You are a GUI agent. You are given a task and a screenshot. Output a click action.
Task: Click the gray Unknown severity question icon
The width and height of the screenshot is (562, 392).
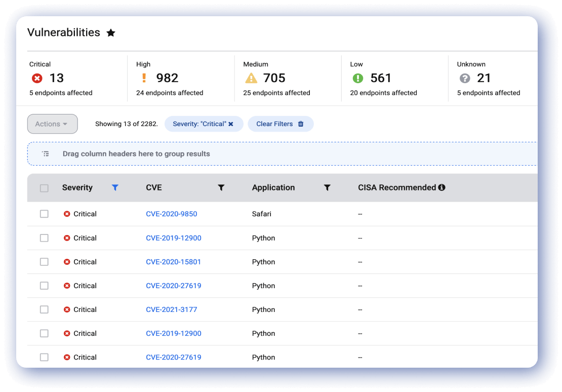coord(464,78)
